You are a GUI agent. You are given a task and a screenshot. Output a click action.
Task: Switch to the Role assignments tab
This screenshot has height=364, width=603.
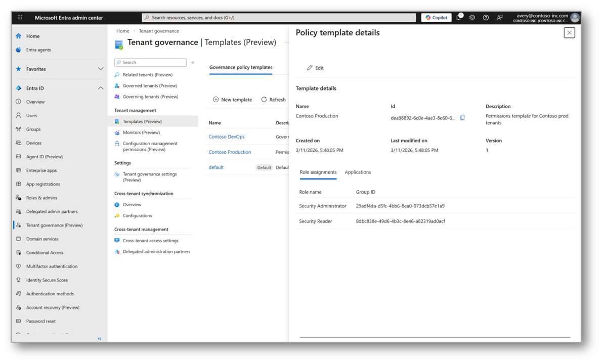coord(318,172)
